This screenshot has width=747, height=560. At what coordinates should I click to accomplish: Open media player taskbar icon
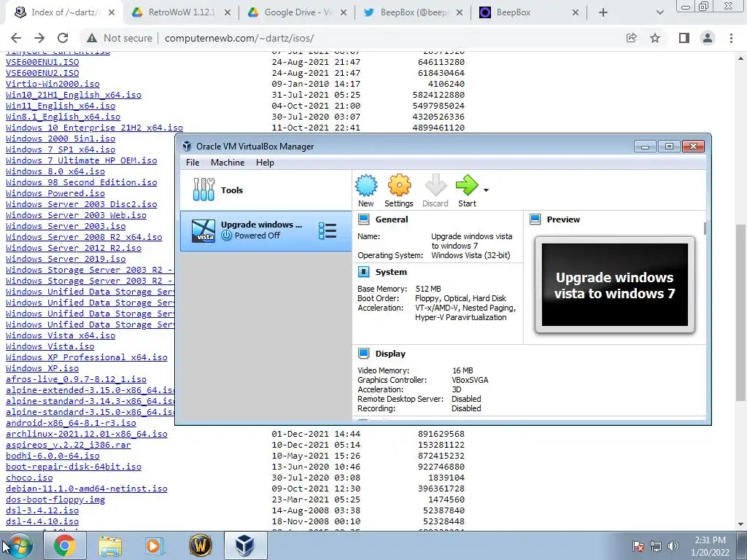tap(155, 545)
